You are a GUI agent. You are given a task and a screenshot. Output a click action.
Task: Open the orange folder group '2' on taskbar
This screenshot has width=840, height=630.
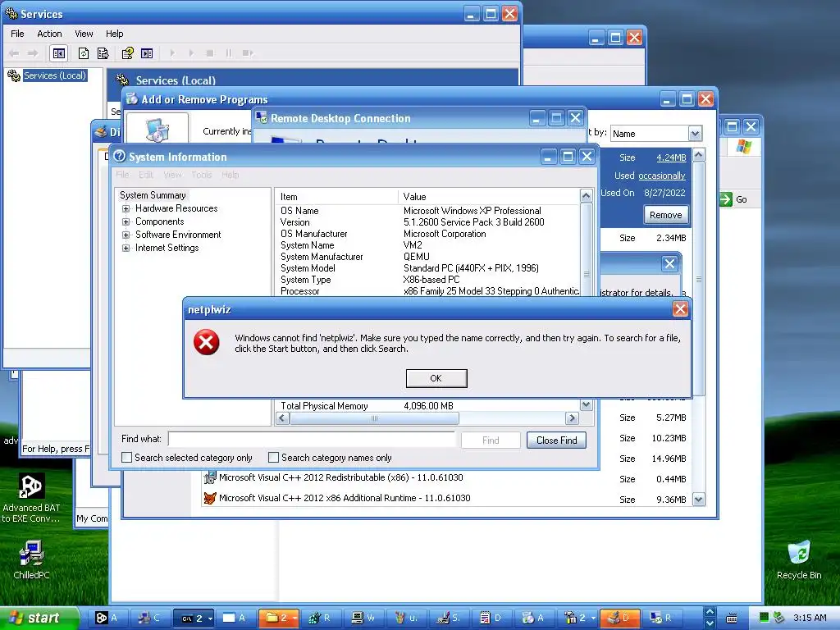point(279,618)
